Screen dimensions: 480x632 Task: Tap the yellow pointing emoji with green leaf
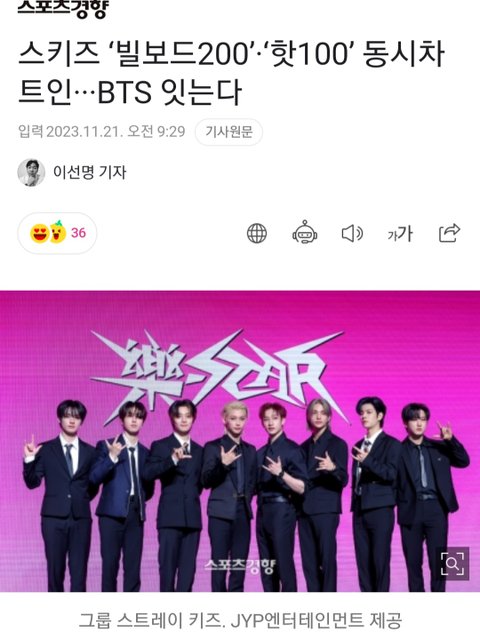point(58,232)
